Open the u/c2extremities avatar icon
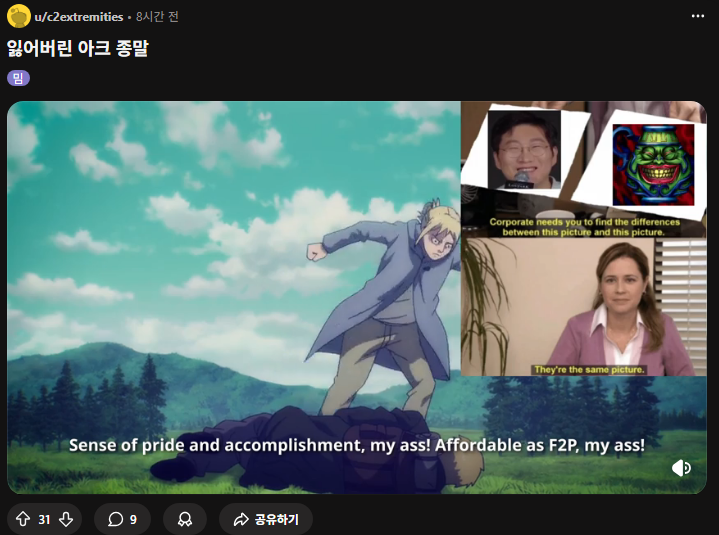Image resolution: width=719 pixels, height=535 pixels. (x=19, y=17)
